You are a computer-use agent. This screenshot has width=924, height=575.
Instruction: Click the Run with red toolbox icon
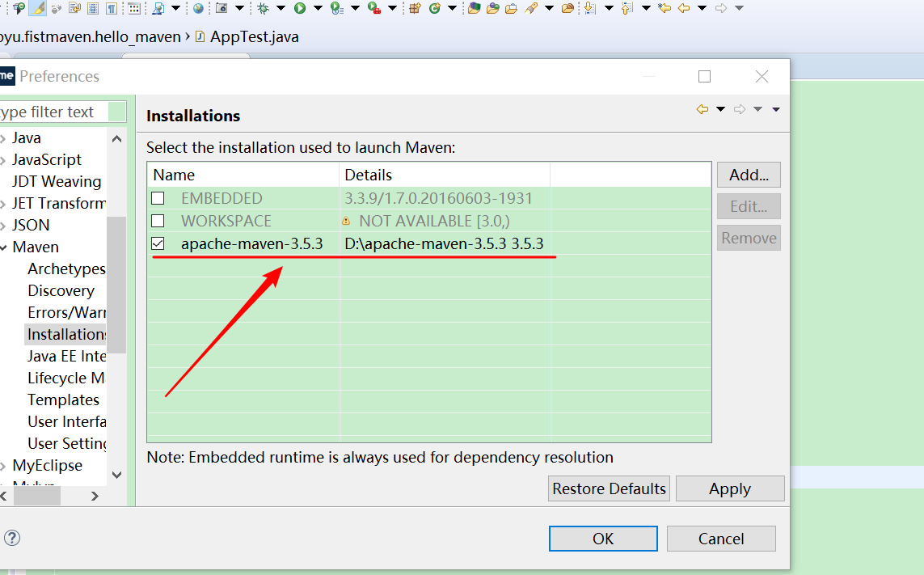click(373, 8)
